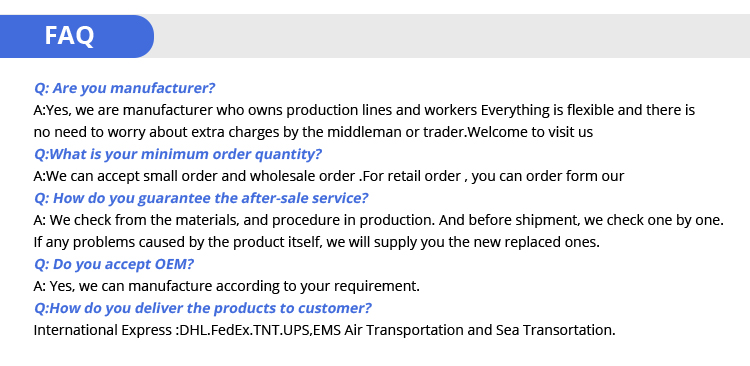Open the after-sale service guarantee question
Viewport: 750px width, 366px height.
201,199
